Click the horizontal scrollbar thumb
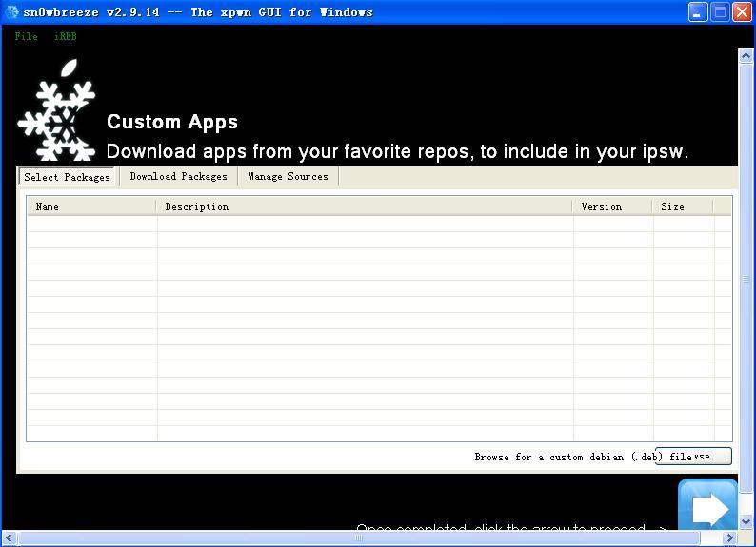This screenshot has width=756, height=547. 359,537
